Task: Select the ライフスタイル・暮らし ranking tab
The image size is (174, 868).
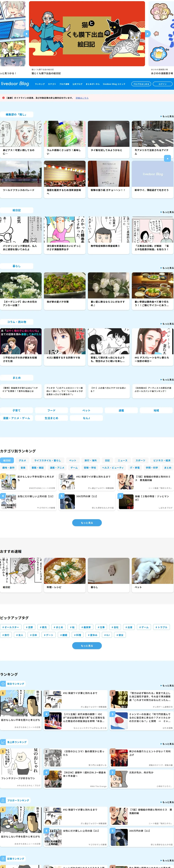Action: coord(48,460)
